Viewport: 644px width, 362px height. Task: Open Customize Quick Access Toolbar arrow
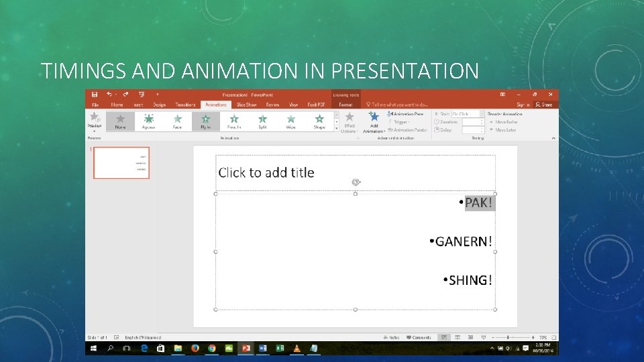[157, 95]
